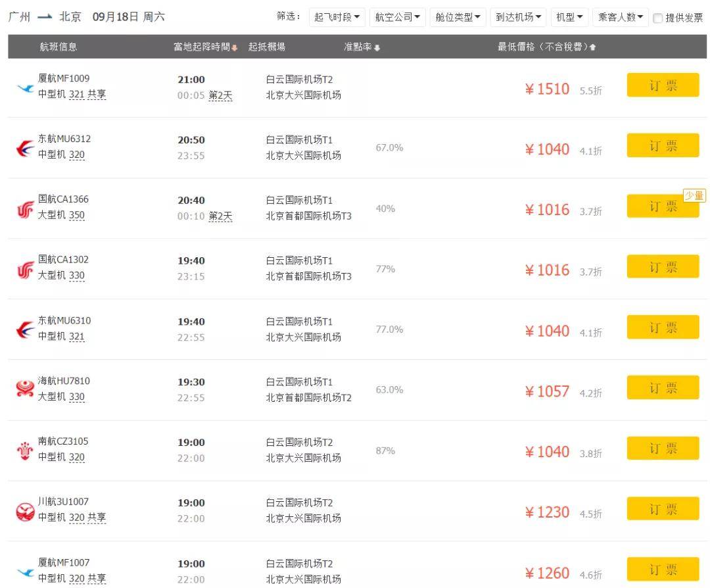
Task: Click sort arrow beside 准点率 header
Action: pos(377,47)
